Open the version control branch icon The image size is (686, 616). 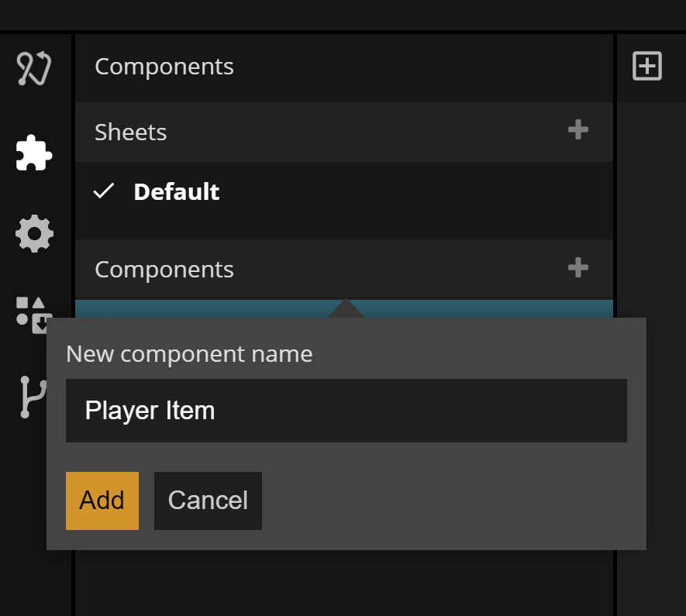[31, 397]
